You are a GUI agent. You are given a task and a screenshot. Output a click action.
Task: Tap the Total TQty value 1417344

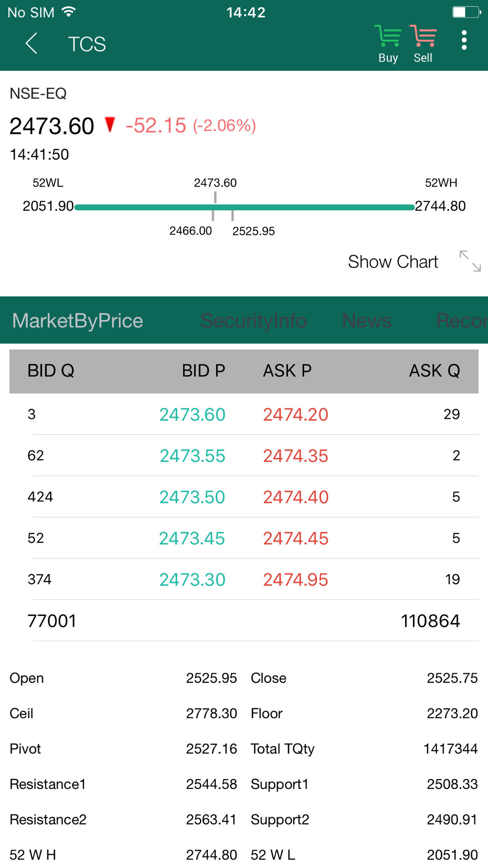click(450, 749)
